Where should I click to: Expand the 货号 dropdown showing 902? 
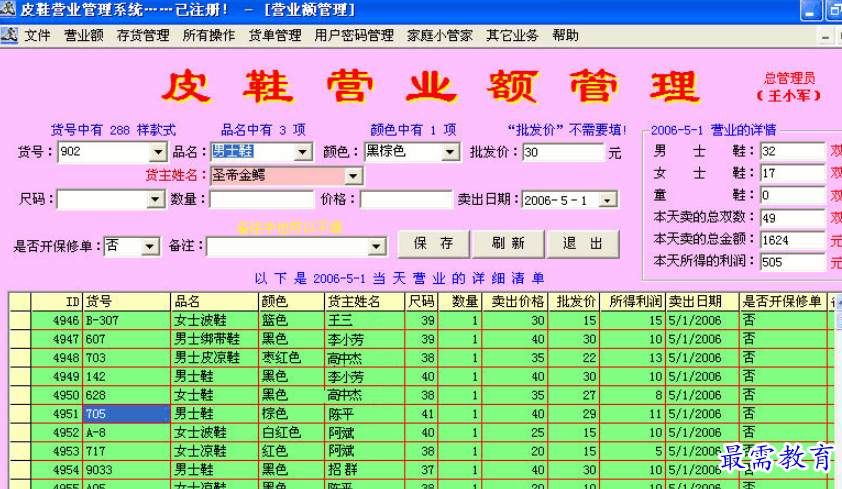[x=157, y=153]
